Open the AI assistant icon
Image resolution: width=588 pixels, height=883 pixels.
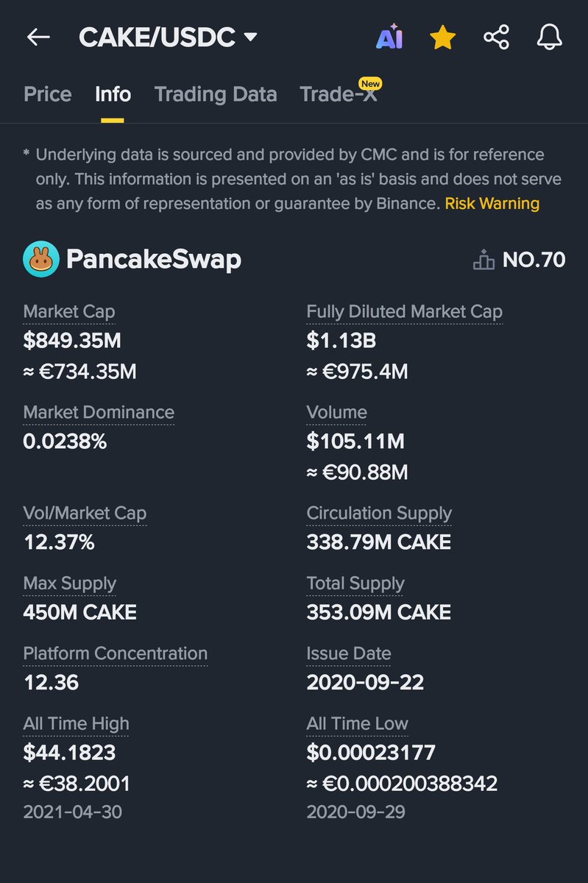point(389,37)
